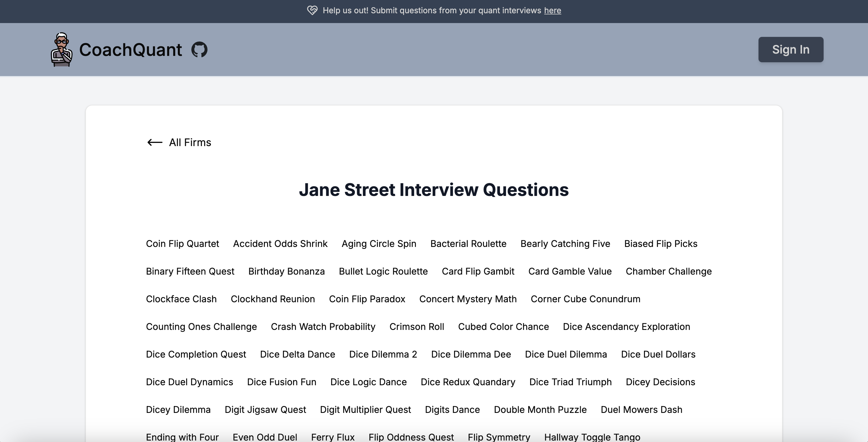868x442 pixels.
Task: Open Concert Mystery Math
Action: tap(468, 299)
